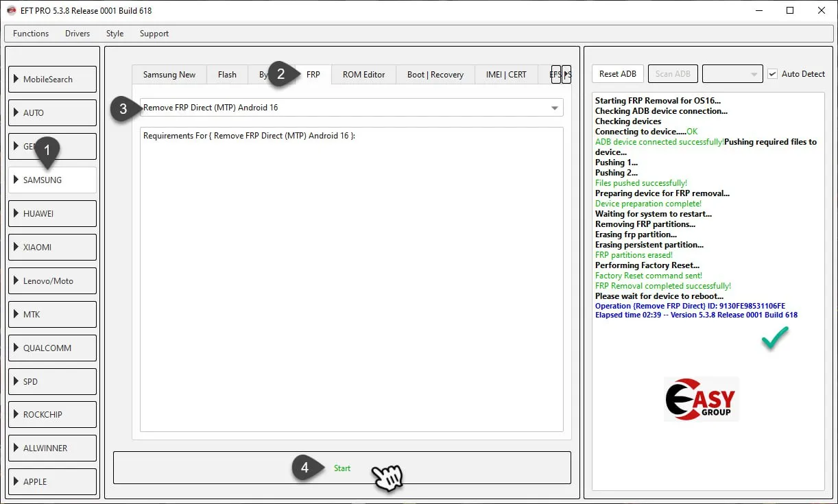Image resolution: width=838 pixels, height=504 pixels.
Task: Open the Drivers menu
Action: point(77,34)
